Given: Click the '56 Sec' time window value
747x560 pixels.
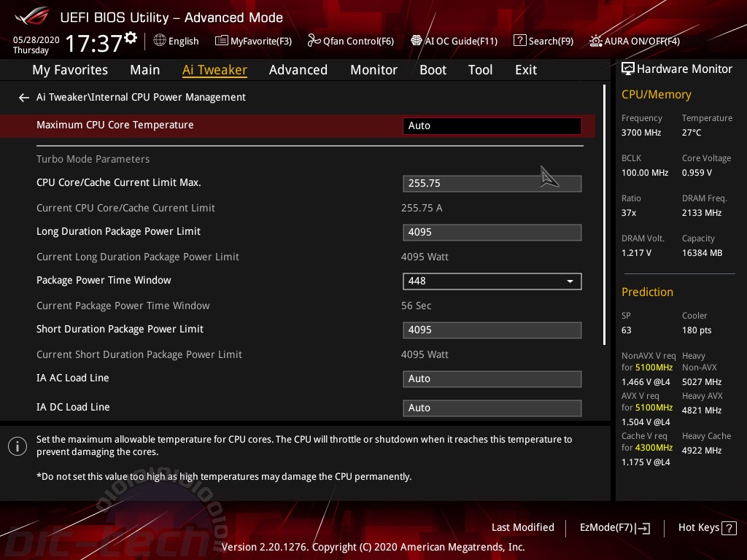Looking at the screenshot, I should pos(416,306).
